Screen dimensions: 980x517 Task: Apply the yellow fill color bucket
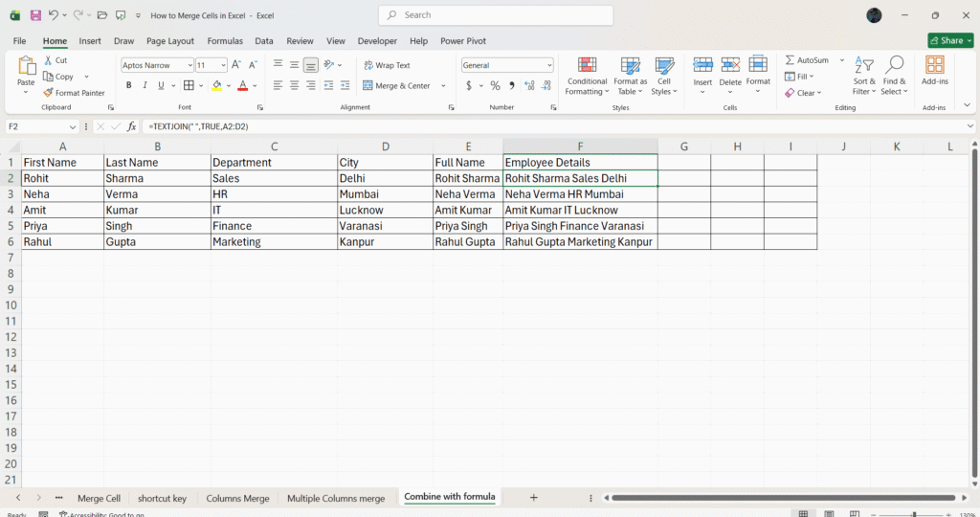pyautogui.click(x=217, y=85)
